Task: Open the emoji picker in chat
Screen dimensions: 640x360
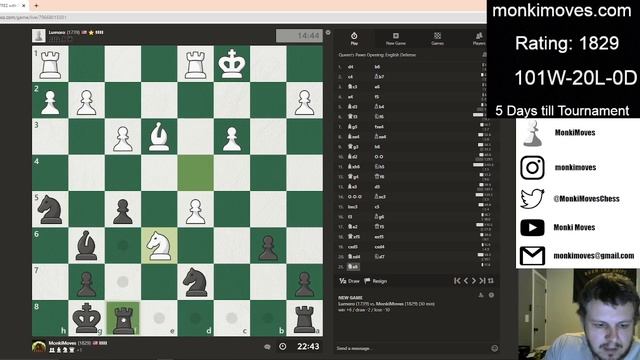Action: pos(494,348)
